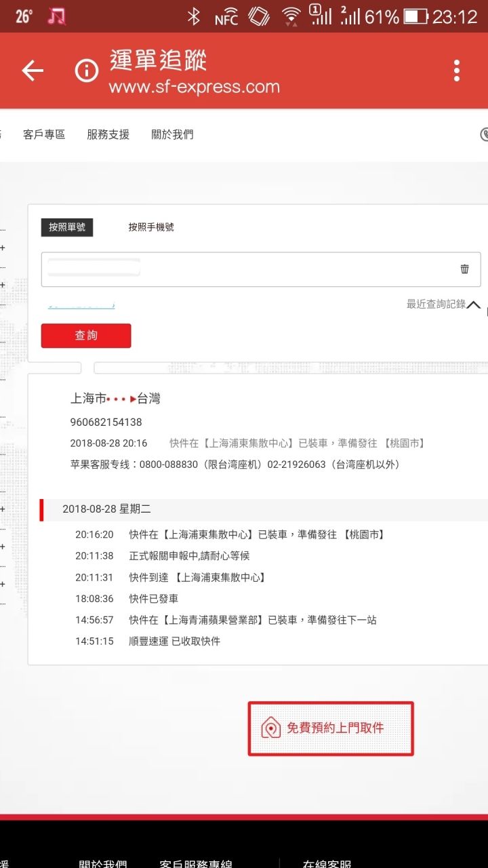Tap the Bluetooth status icon

click(194, 16)
